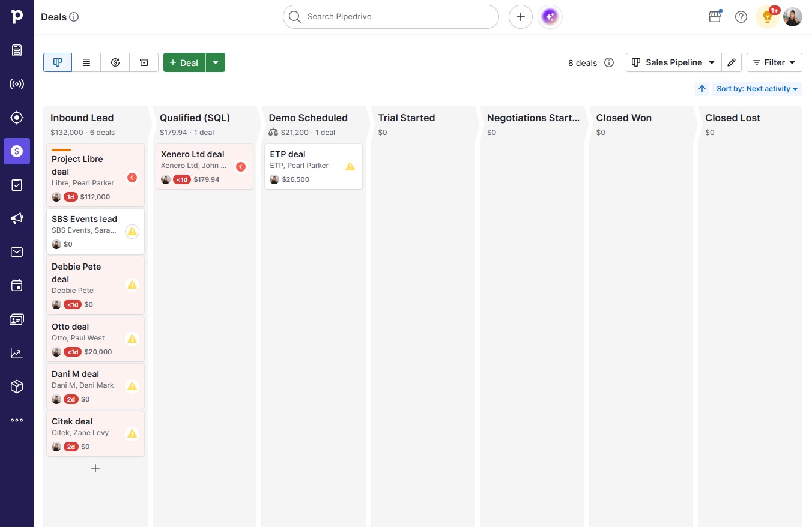Switch to list view
The width and height of the screenshot is (812, 527).
pyautogui.click(x=86, y=62)
